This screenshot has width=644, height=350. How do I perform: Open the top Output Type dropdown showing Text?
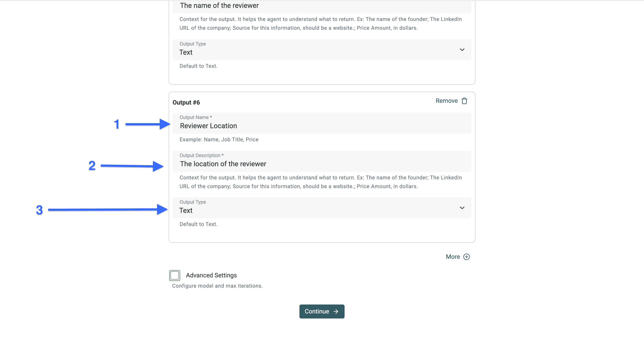(x=322, y=50)
